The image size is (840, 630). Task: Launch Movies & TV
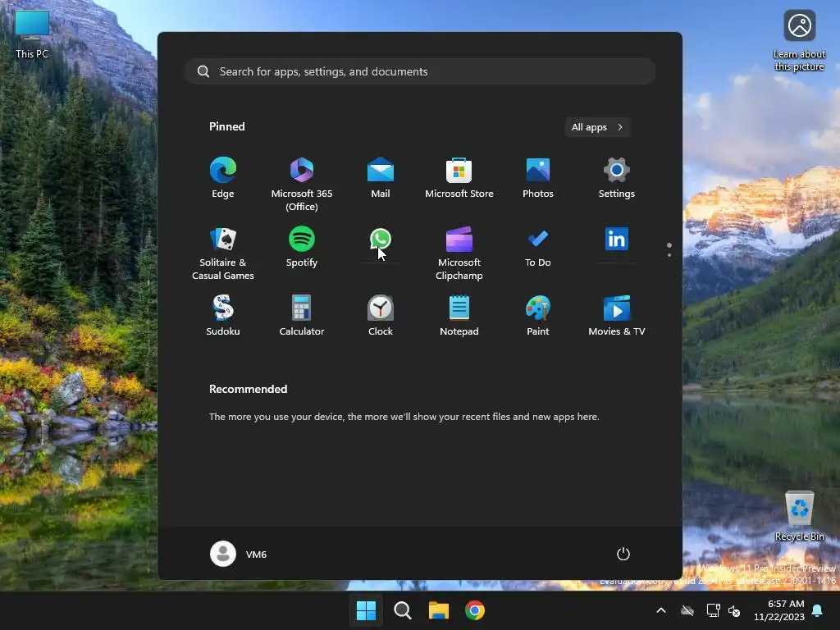pos(617,316)
